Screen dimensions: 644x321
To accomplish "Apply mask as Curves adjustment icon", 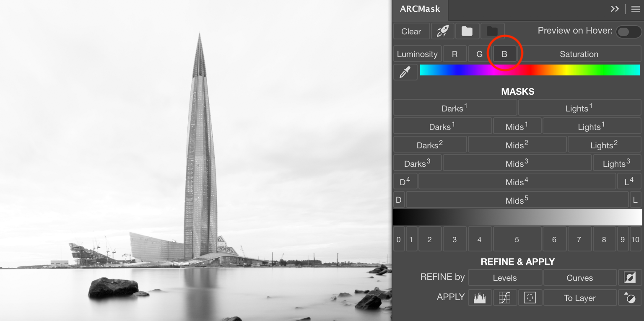I will 504,298.
